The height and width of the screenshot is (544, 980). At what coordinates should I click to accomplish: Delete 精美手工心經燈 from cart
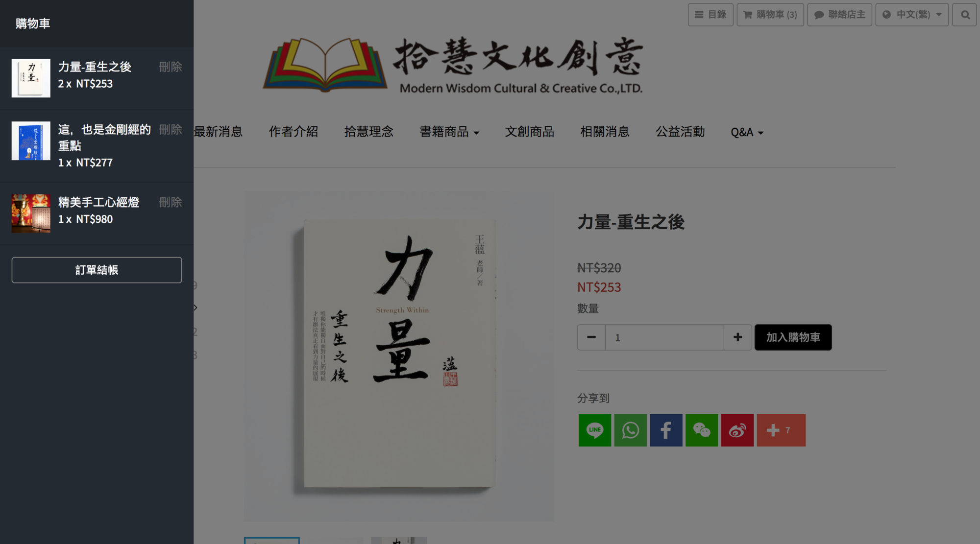click(x=170, y=202)
